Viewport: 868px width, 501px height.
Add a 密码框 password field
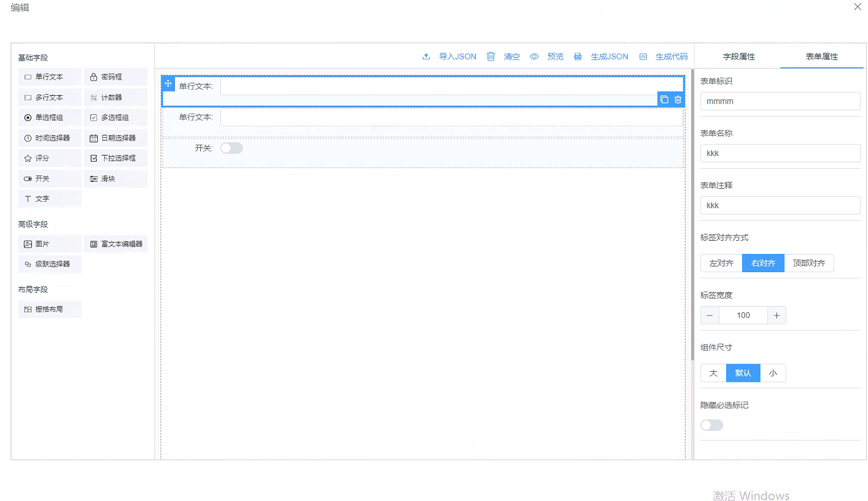[x=115, y=77]
